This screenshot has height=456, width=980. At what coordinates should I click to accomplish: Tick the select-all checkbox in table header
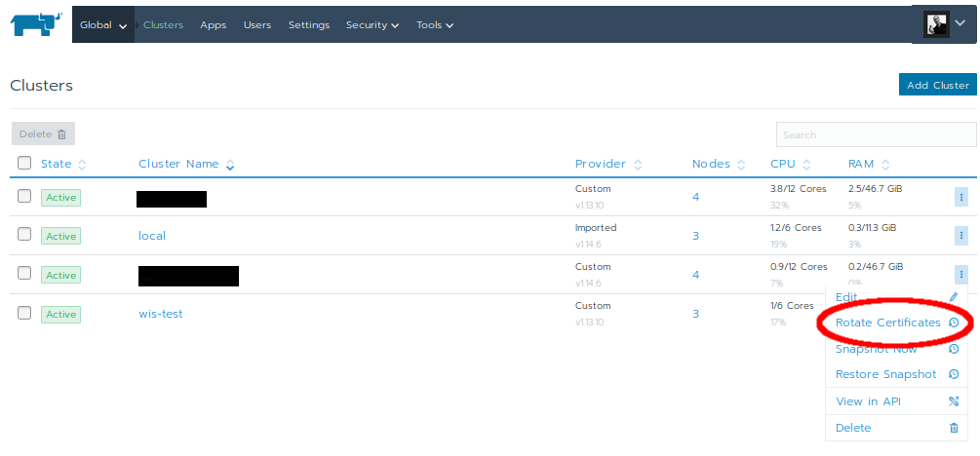[x=24, y=164]
